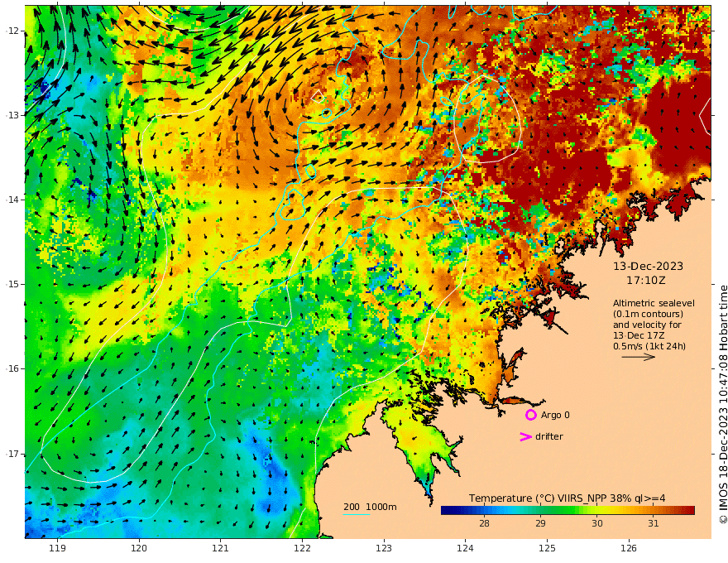Click the IMOS copyright timestamp text
The width and height of the screenshot is (728, 563).
722,405
